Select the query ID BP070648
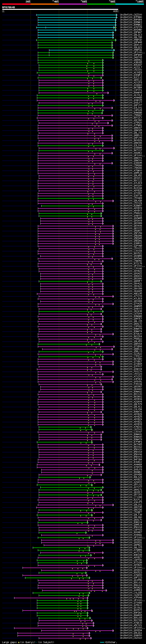This screenshot has width=146, height=644. (8, 8)
